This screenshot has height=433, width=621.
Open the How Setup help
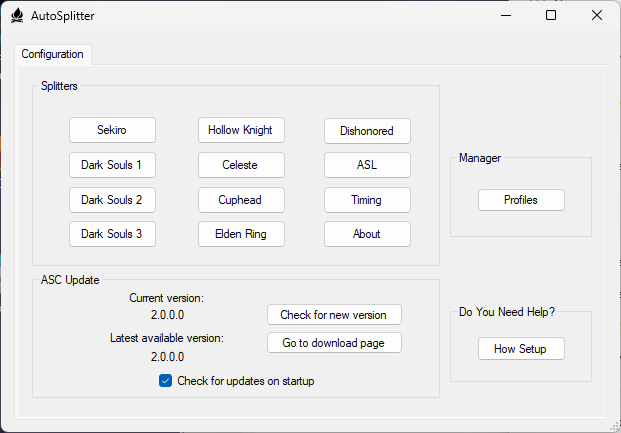[x=521, y=349]
